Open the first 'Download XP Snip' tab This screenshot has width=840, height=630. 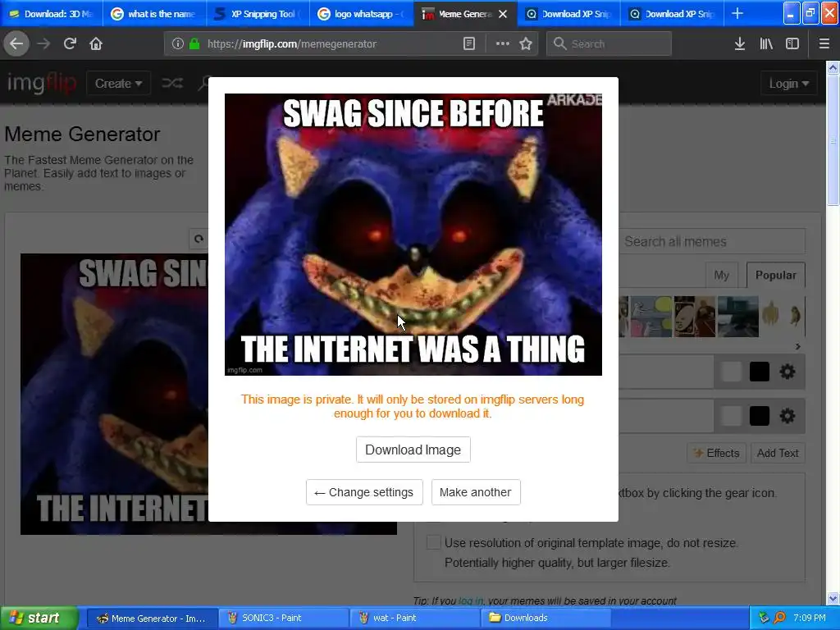click(569, 14)
